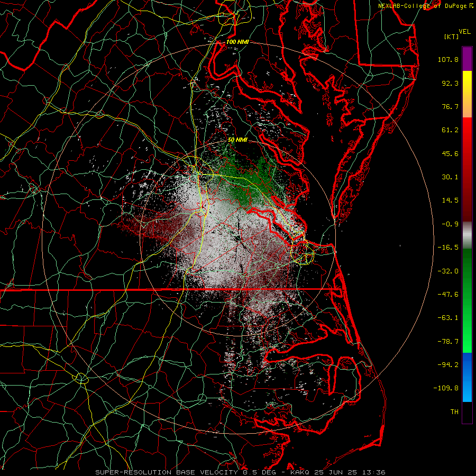Select the 14.5 velocity scale value
This screenshot has width=476, height=476.
click(450, 200)
